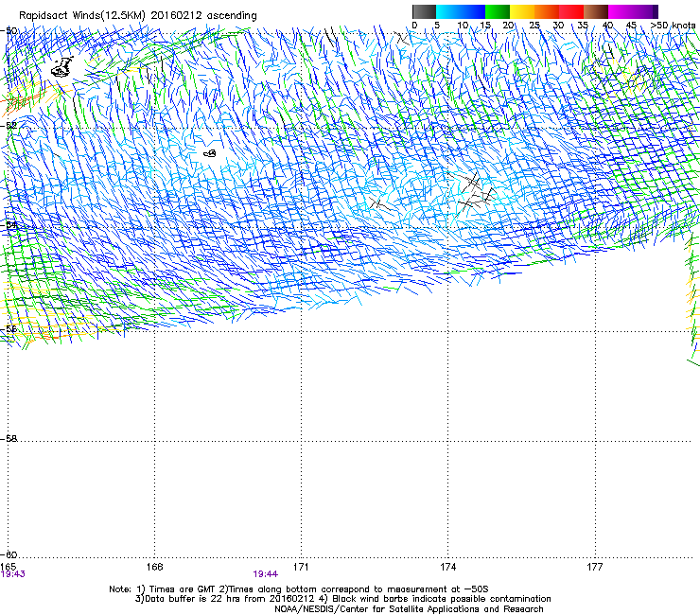Click the 177 longitude axis label
Screen dimensions: 700x615
(x=595, y=567)
